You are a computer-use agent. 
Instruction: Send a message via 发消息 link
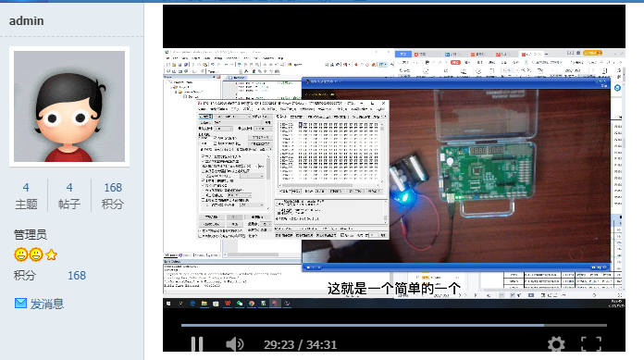tap(47, 304)
